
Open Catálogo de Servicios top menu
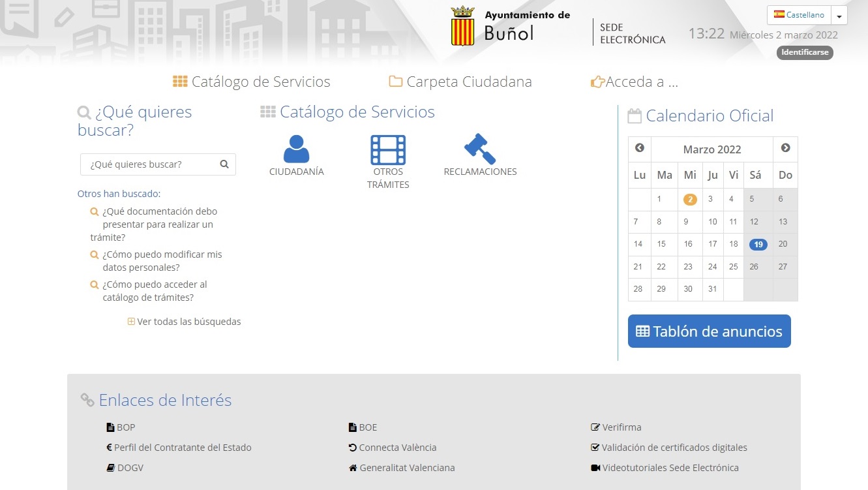252,82
